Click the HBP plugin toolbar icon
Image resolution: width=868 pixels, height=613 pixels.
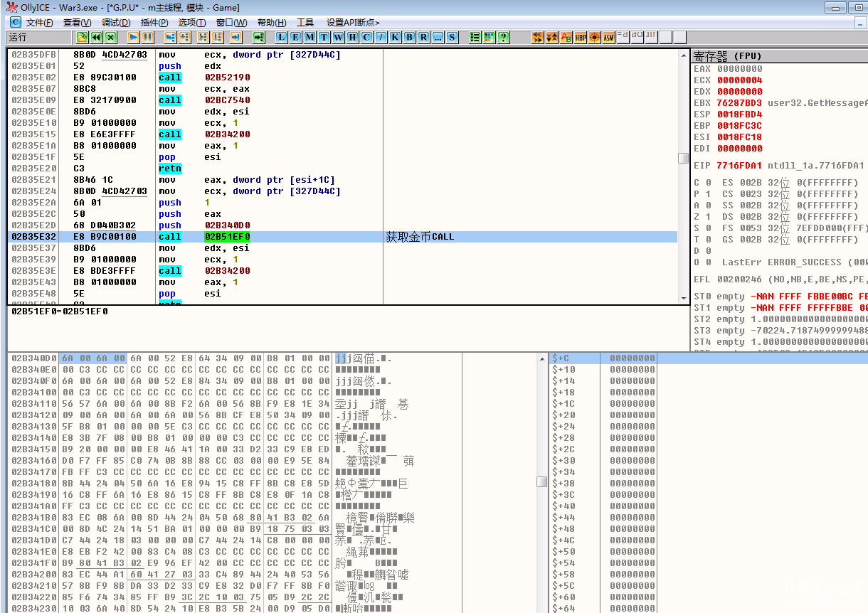[x=581, y=37]
